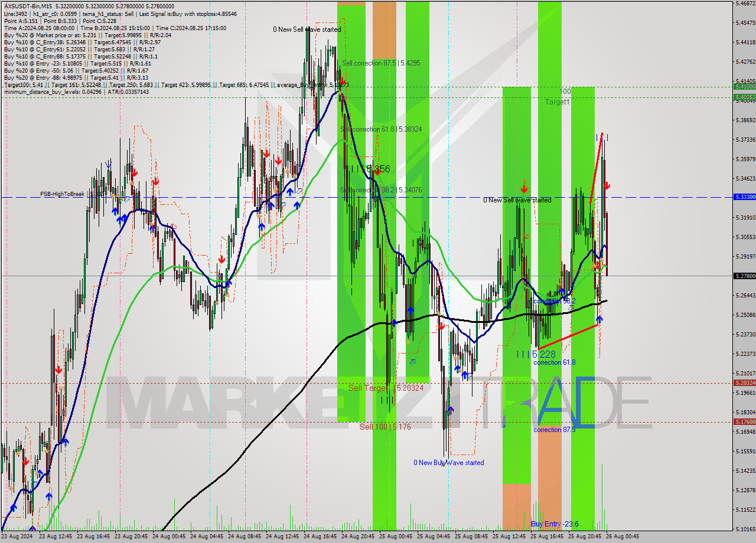This screenshot has width=756, height=543.
Task: Click the green 5.41000 price tag
Action: click(744, 86)
